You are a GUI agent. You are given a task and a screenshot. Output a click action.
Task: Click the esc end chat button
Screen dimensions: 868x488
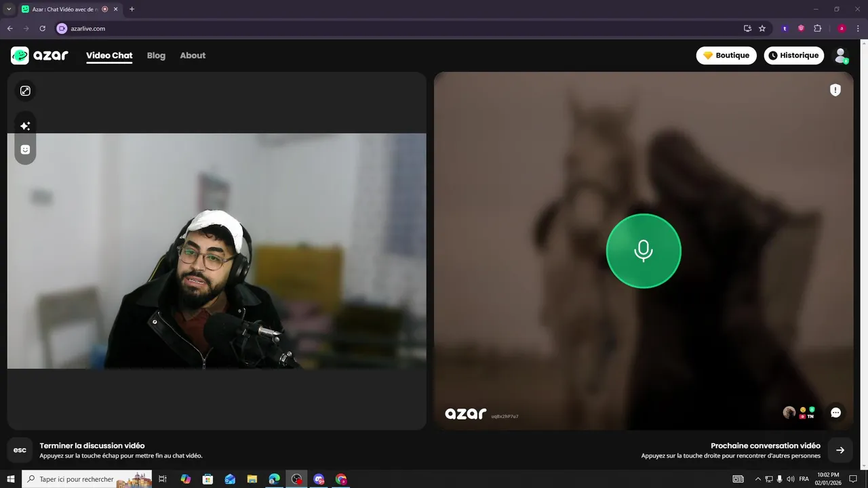(20, 450)
